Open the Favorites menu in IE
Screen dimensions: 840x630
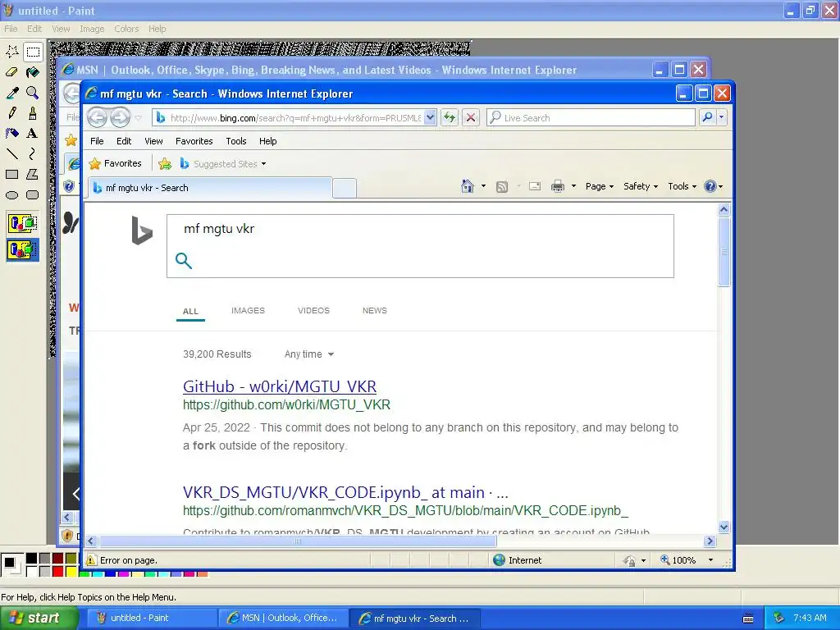coord(194,141)
